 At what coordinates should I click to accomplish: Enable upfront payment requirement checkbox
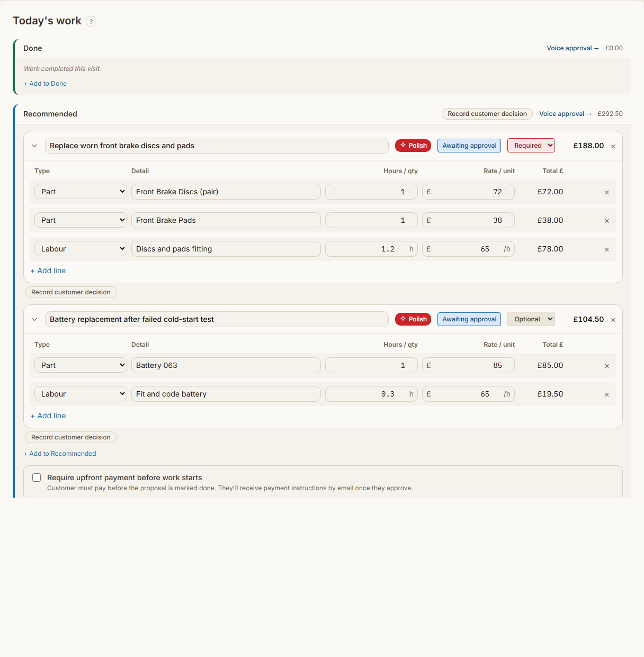[37, 478]
